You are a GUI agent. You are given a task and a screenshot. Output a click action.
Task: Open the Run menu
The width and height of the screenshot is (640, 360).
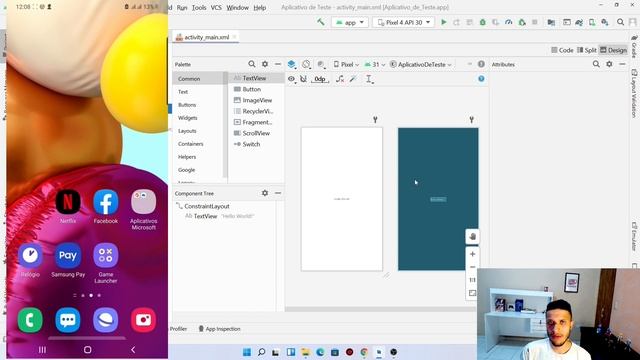[182, 7]
